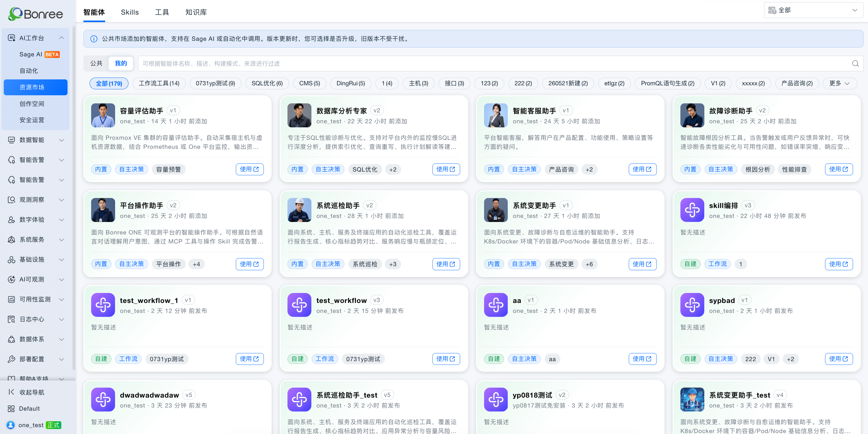Expand the 观测洞察 menu chevron
The image size is (868, 434).
pyautogui.click(x=61, y=200)
